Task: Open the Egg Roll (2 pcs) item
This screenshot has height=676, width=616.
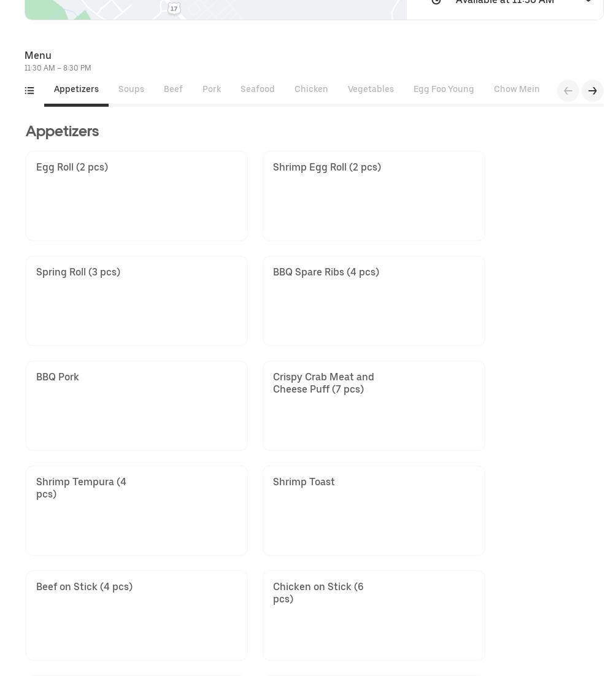Action: click(137, 196)
